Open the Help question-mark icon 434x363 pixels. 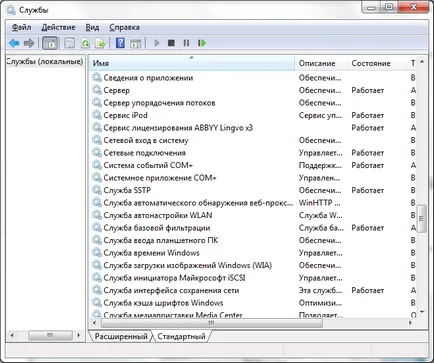(x=120, y=43)
